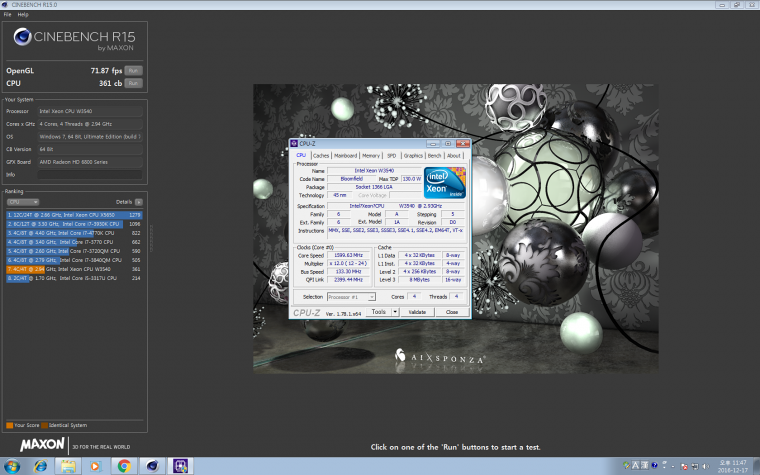Open the Help menu
This screenshot has height=475, width=760.
click(23, 15)
